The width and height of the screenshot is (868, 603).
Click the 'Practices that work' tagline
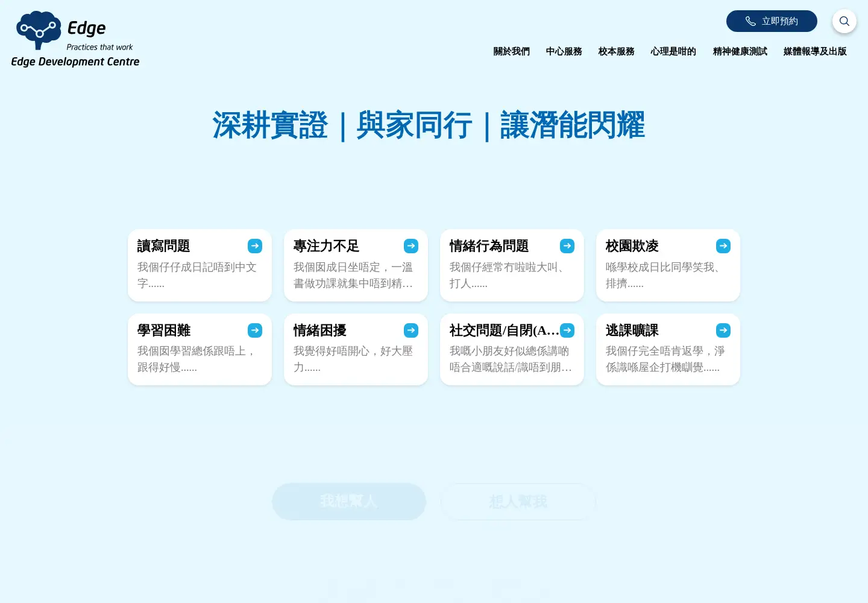pyautogui.click(x=99, y=47)
